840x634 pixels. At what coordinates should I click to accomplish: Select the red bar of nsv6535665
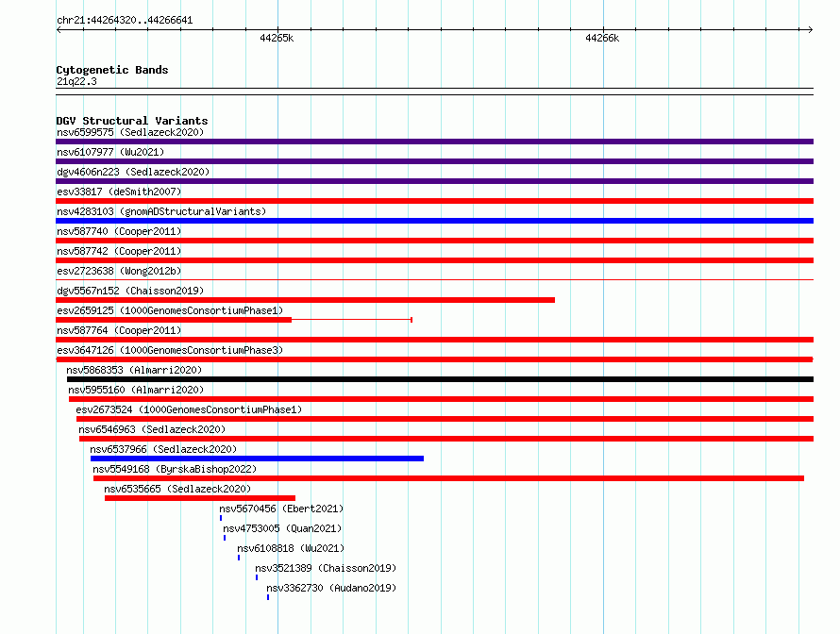pyautogui.click(x=200, y=498)
